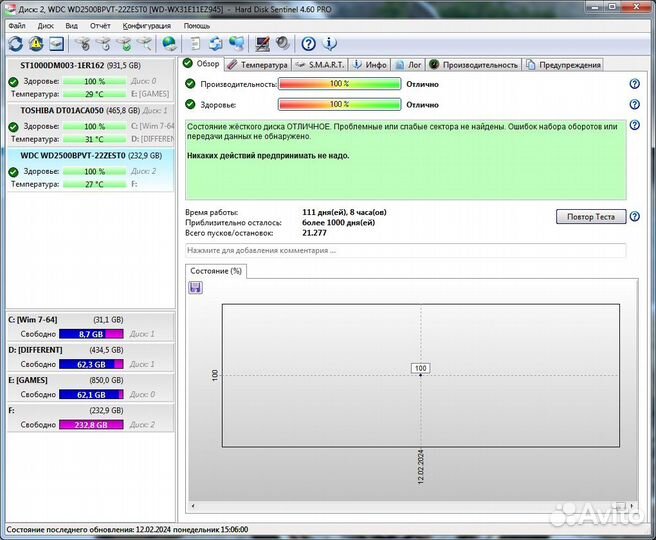Image resolution: width=656 pixels, height=540 pixels.
Task: Click the save floppy icon above graph
Action: [x=195, y=288]
